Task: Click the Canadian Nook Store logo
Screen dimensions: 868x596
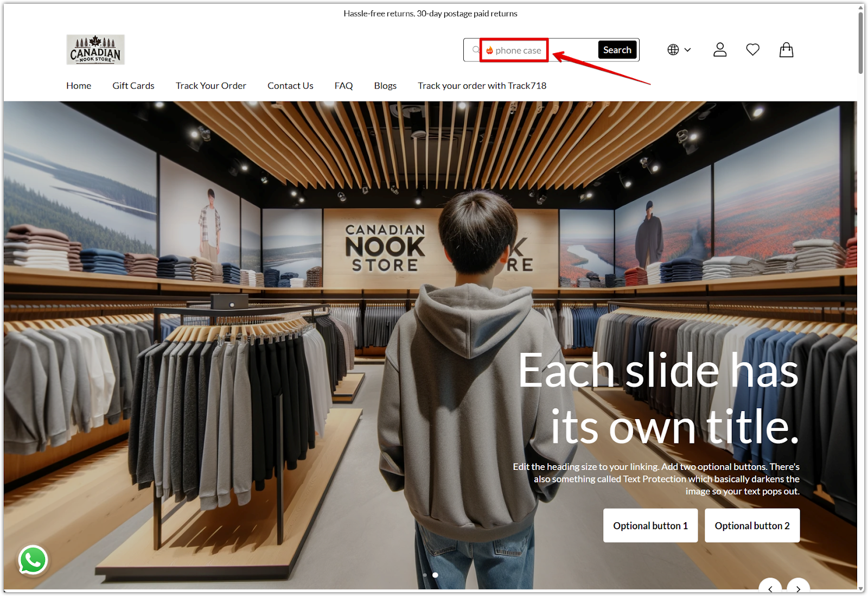Action: 95,49
